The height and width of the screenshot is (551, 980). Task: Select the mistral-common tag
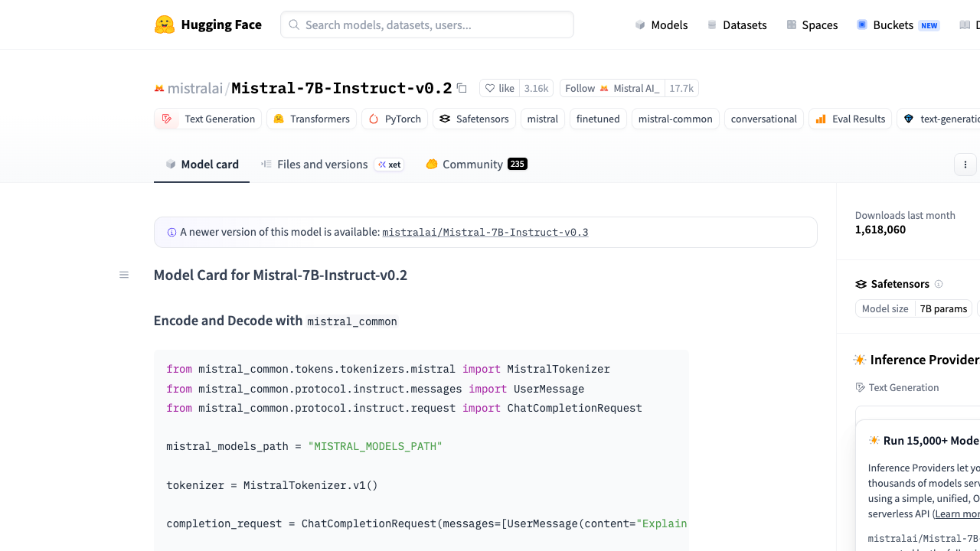point(675,119)
